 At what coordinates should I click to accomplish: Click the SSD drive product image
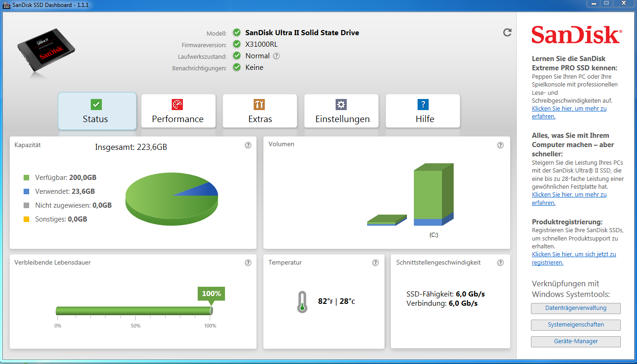(46, 51)
